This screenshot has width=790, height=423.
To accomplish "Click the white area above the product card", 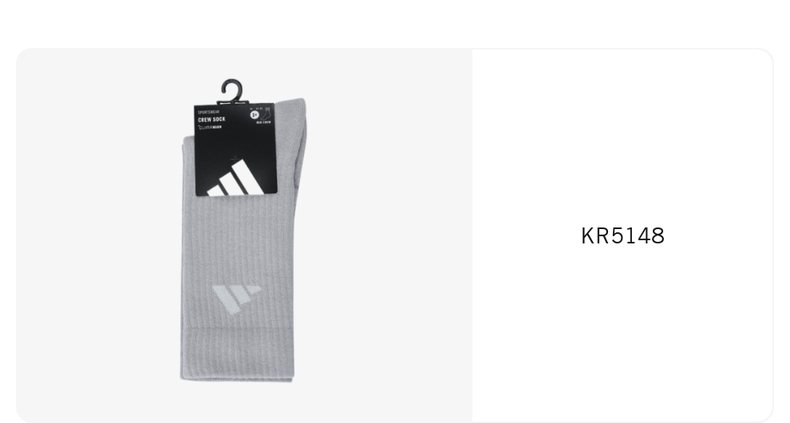I will click(x=395, y=23).
